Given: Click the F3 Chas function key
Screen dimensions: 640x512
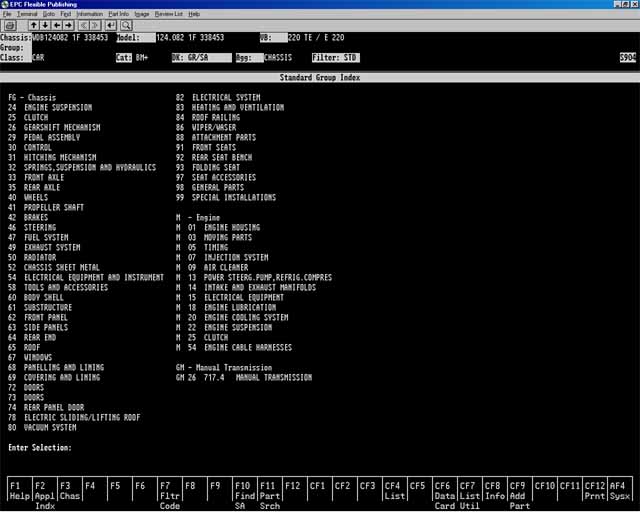Looking at the screenshot, I should tap(69, 491).
